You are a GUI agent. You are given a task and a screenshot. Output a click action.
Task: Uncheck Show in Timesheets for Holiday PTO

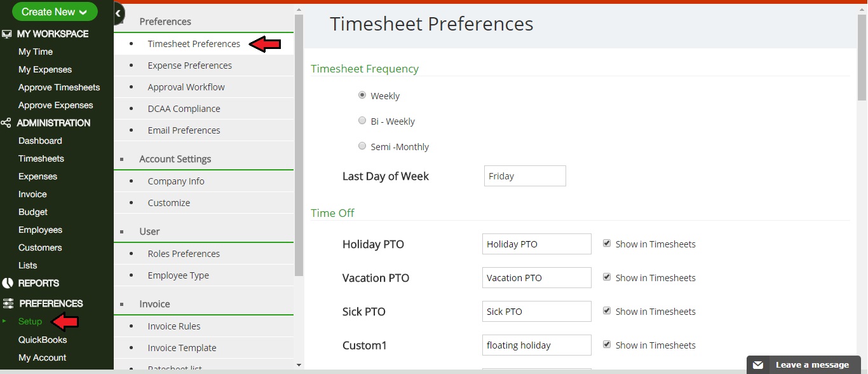(x=607, y=244)
